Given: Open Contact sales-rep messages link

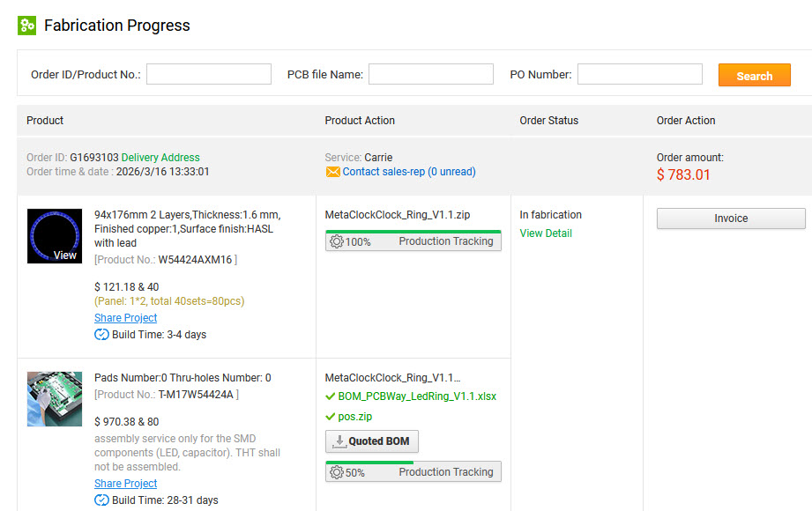Looking at the screenshot, I should [x=409, y=172].
